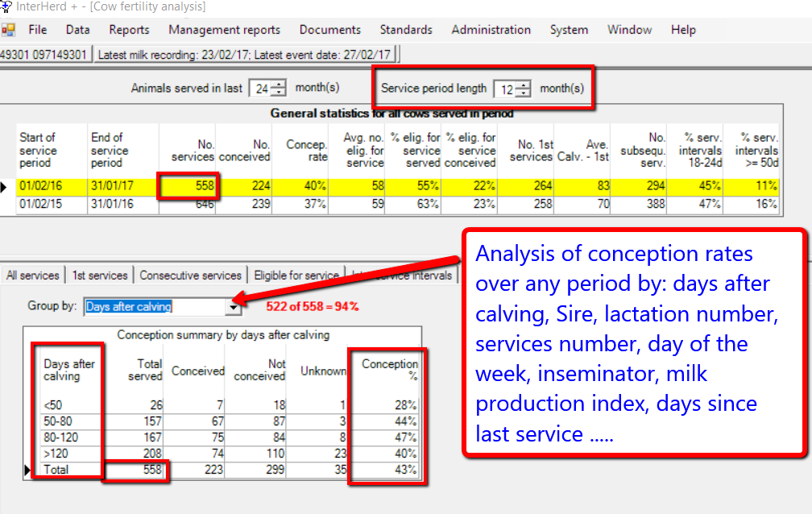
Task: Open the Reports menu
Action: tap(129, 30)
